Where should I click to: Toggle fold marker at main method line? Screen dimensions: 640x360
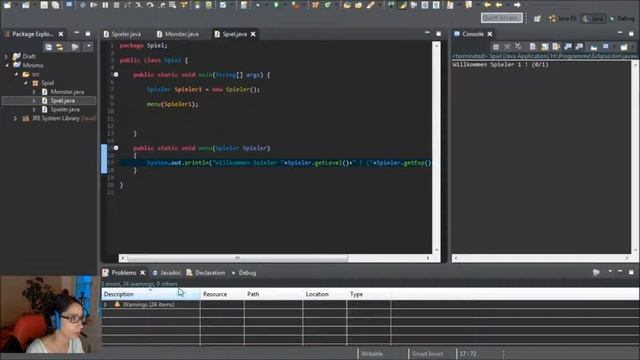[x=116, y=75]
